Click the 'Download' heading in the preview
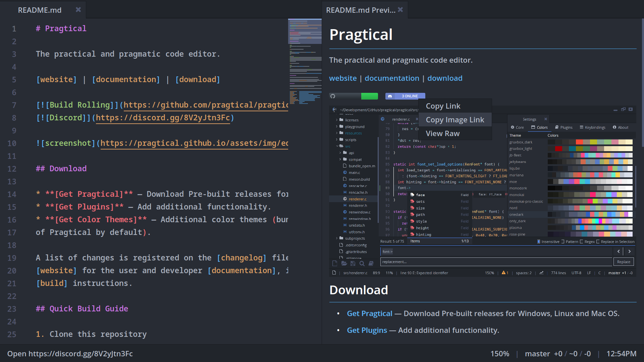644x362 pixels. click(359, 290)
